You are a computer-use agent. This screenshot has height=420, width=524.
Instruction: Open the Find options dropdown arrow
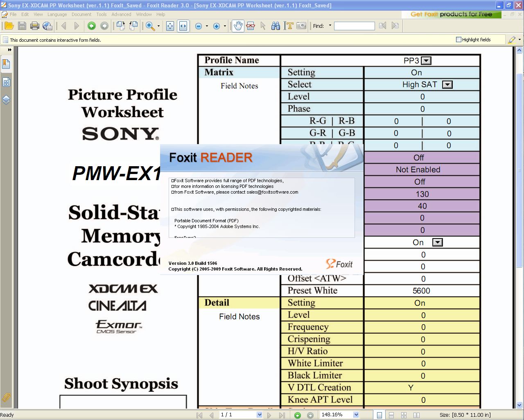pos(330,26)
